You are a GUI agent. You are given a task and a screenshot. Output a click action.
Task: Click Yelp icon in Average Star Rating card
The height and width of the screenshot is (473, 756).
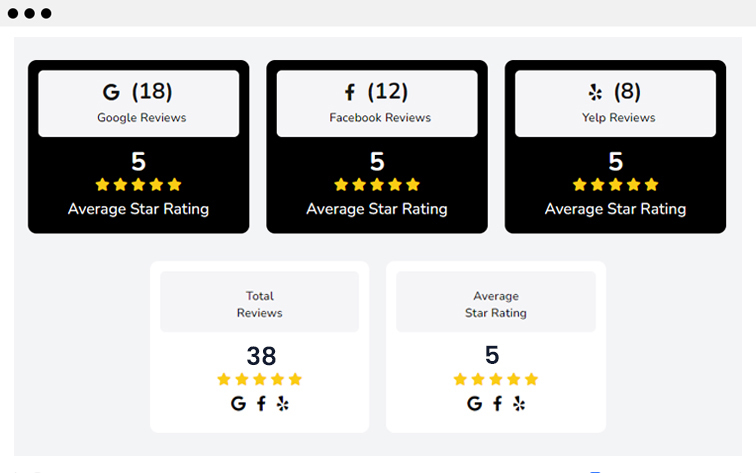(519, 404)
